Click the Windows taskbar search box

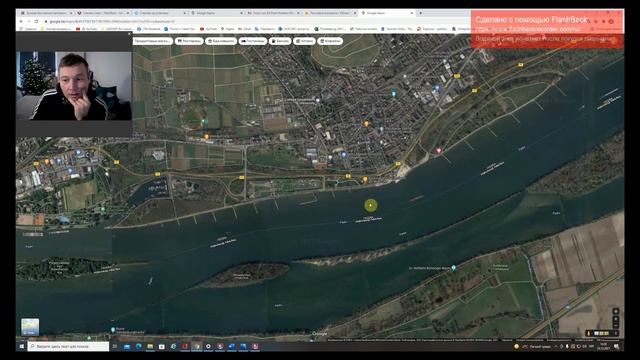coord(68,347)
